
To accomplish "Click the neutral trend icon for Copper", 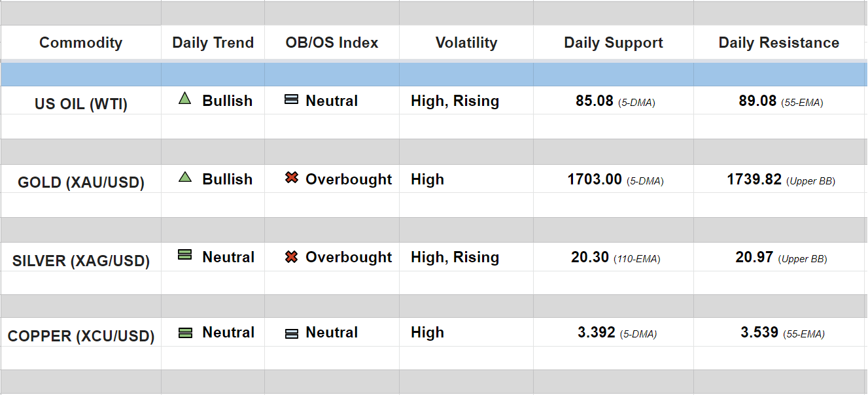I will click(x=185, y=333).
